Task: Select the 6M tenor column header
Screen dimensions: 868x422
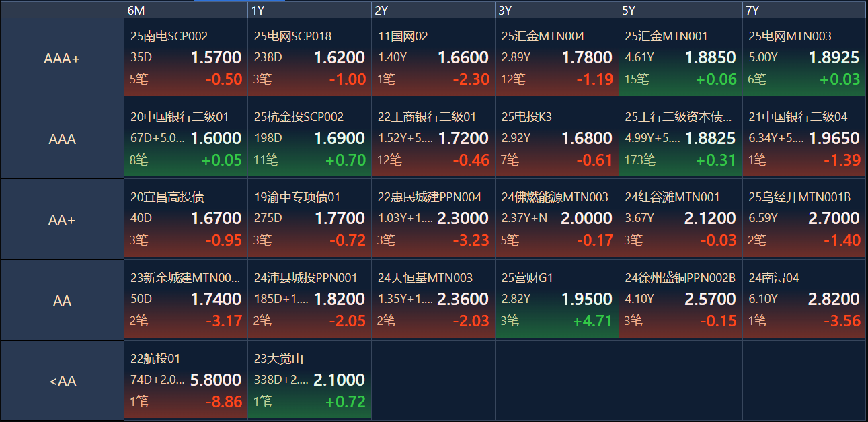Action: pos(186,10)
